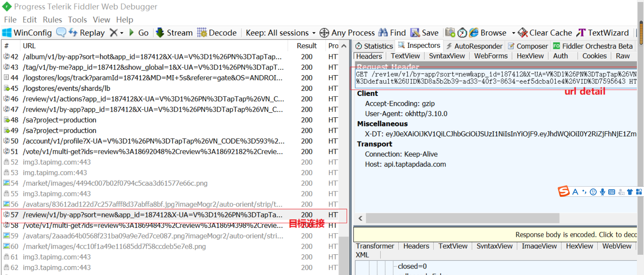
Task: Click the response body encoded notice bar
Action: coord(495,235)
